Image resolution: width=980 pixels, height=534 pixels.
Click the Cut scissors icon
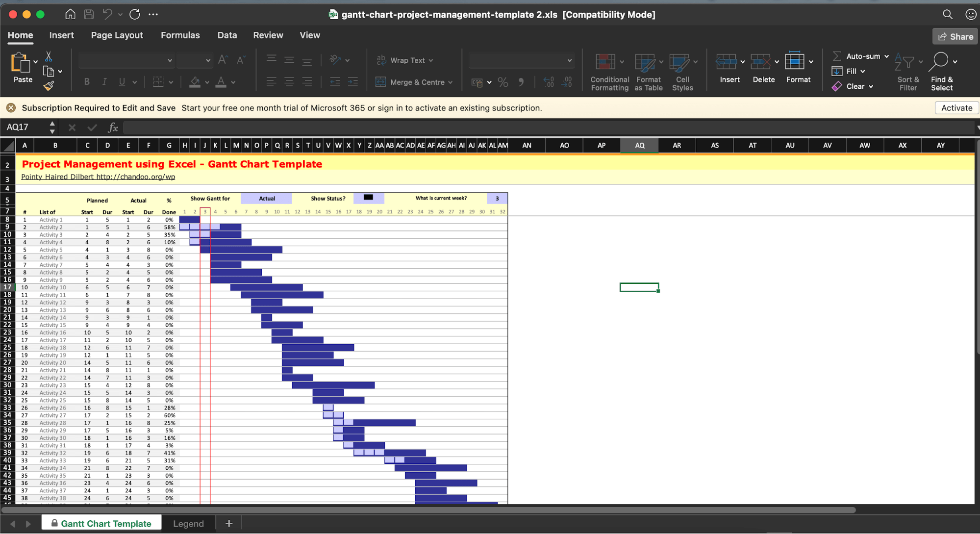[x=49, y=56]
